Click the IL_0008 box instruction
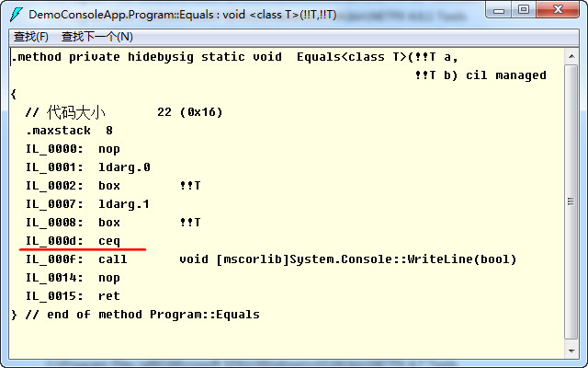 112,223
